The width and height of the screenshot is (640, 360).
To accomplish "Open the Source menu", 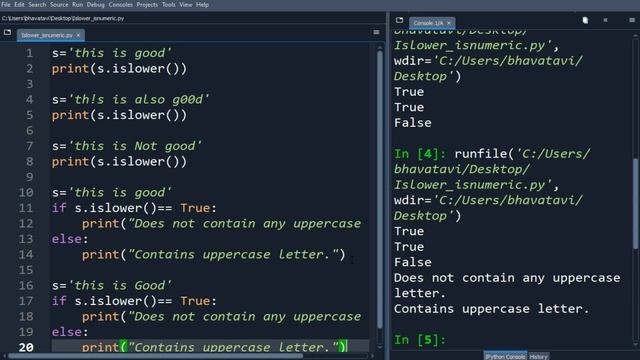I will [59, 4].
